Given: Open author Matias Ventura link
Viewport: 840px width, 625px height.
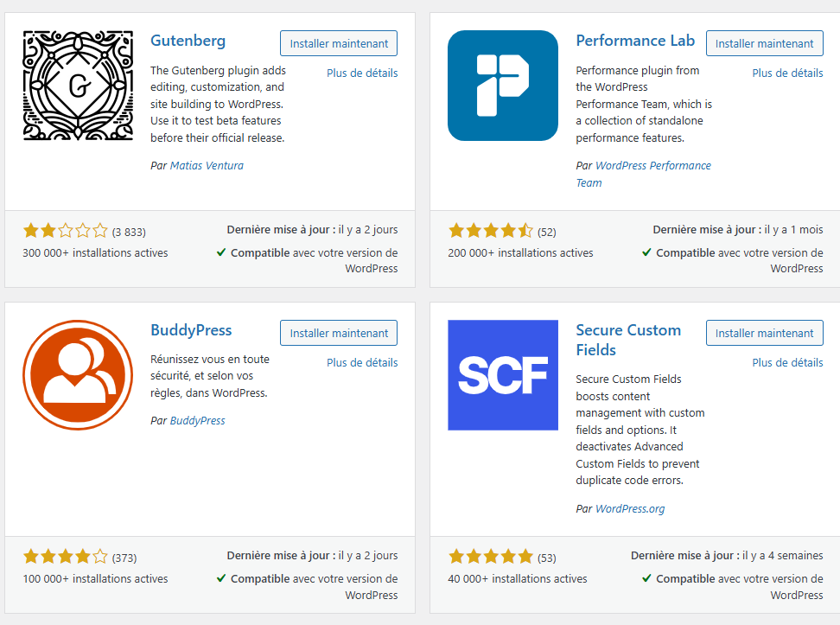Looking at the screenshot, I should pyautogui.click(x=207, y=166).
